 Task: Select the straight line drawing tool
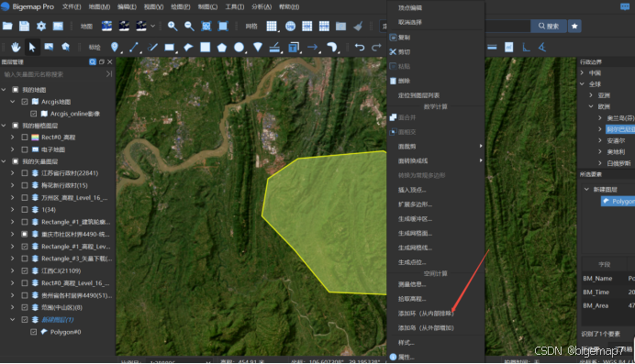pos(134,48)
